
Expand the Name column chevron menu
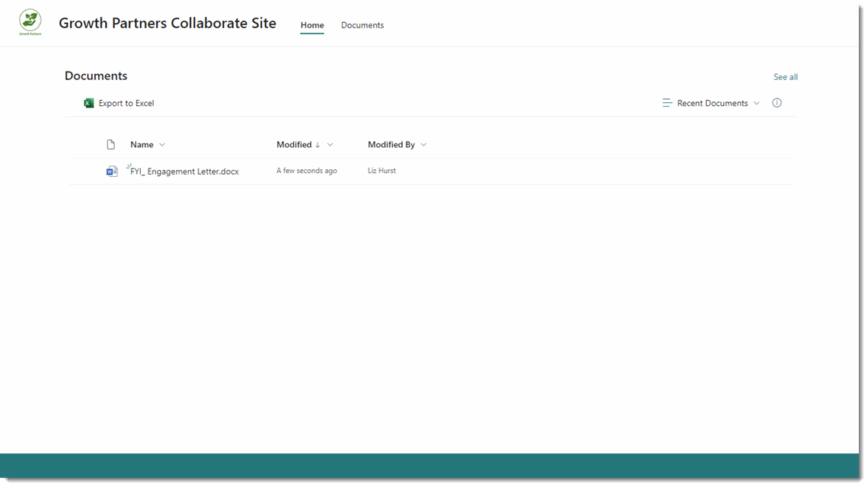click(162, 145)
